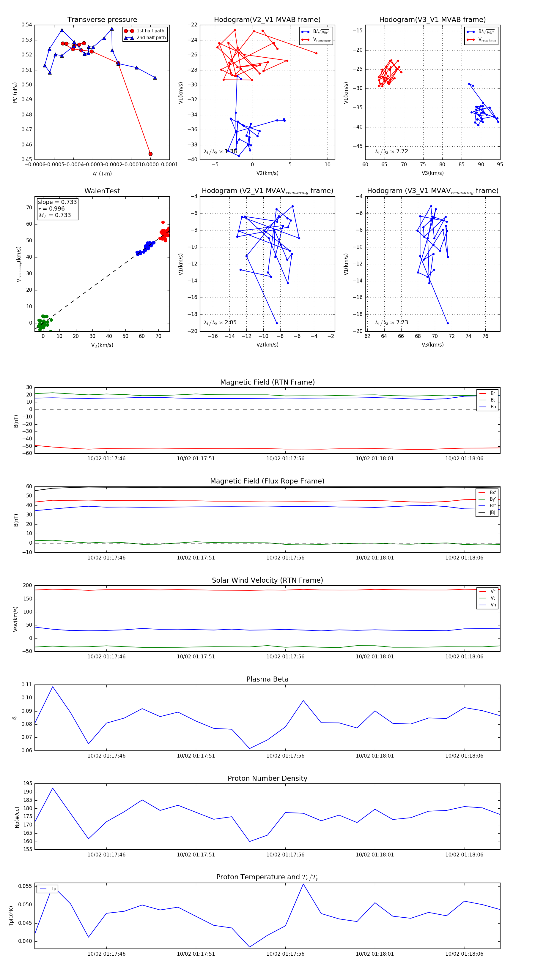Click the "Transverse pressure" plot title

(x=102, y=20)
